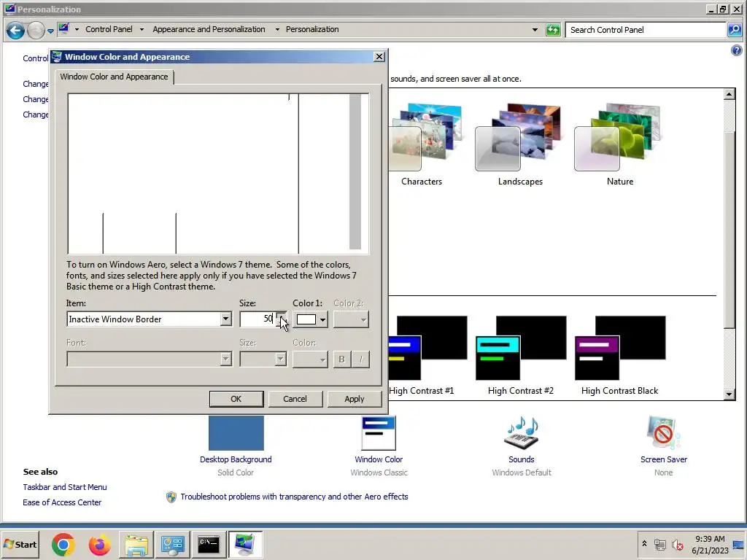Show hidden system tray icons
Image resolution: width=747 pixels, height=560 pixels.
644,544
